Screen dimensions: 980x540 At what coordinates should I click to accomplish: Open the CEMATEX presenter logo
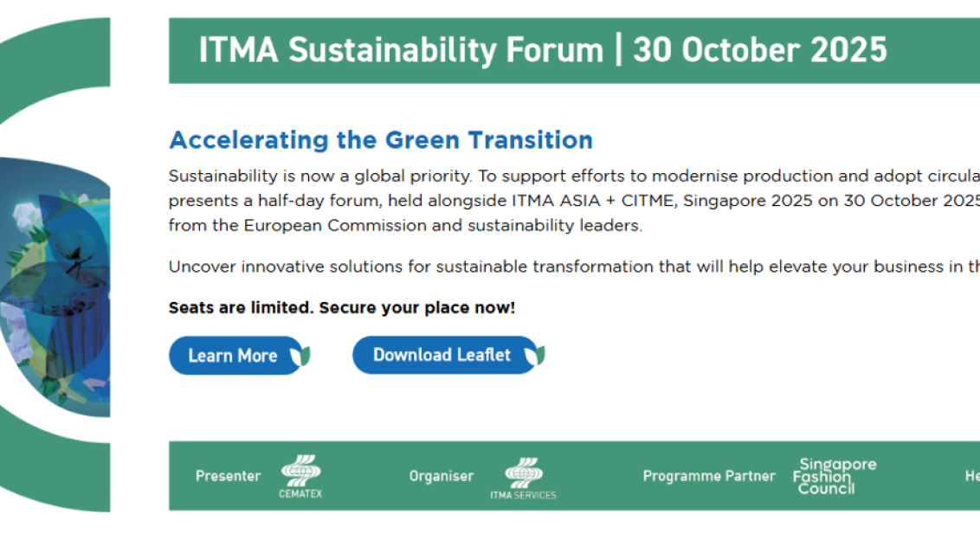tap(300, 477)
